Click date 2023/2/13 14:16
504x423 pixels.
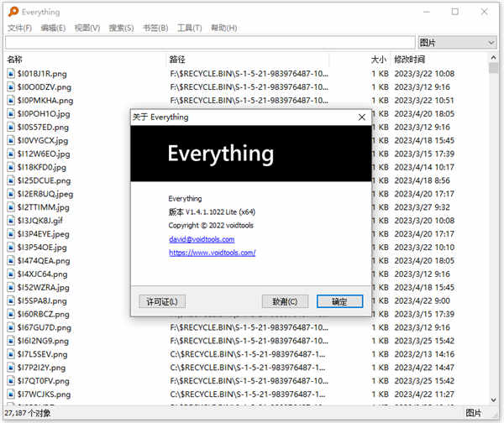[x=424, y=354]
